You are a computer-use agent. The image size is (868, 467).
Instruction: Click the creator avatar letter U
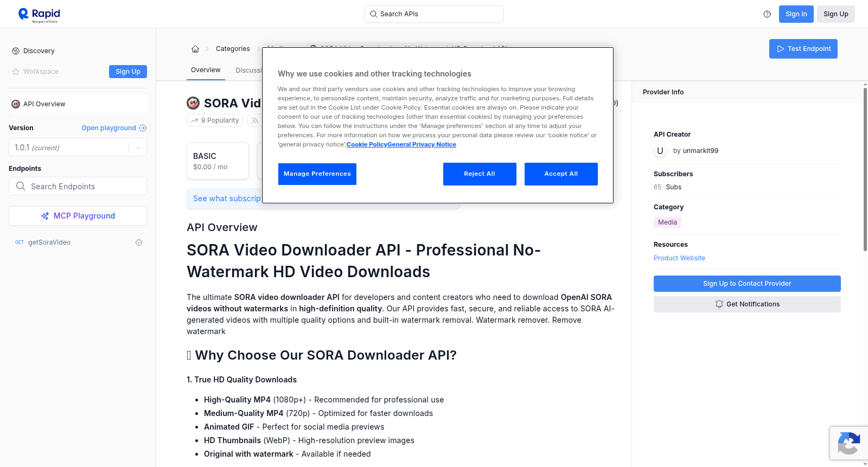(x=660, y=151)
